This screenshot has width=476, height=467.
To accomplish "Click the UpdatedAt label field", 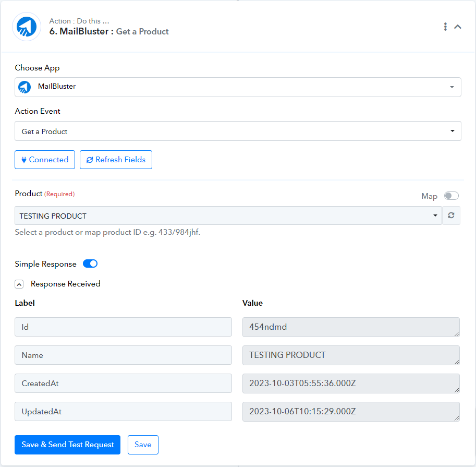I will pyautogui.click(x=123, y=411).
